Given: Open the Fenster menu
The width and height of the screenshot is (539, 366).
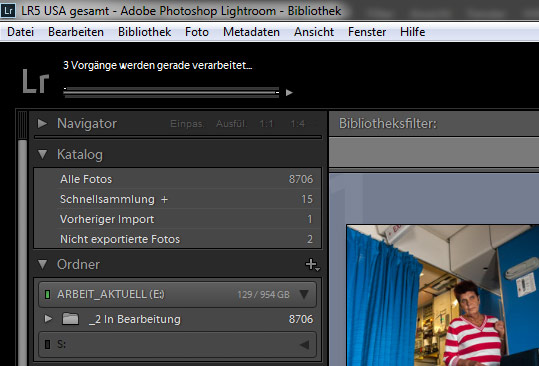Looking at the screenshot, I should tap(367, 32).
